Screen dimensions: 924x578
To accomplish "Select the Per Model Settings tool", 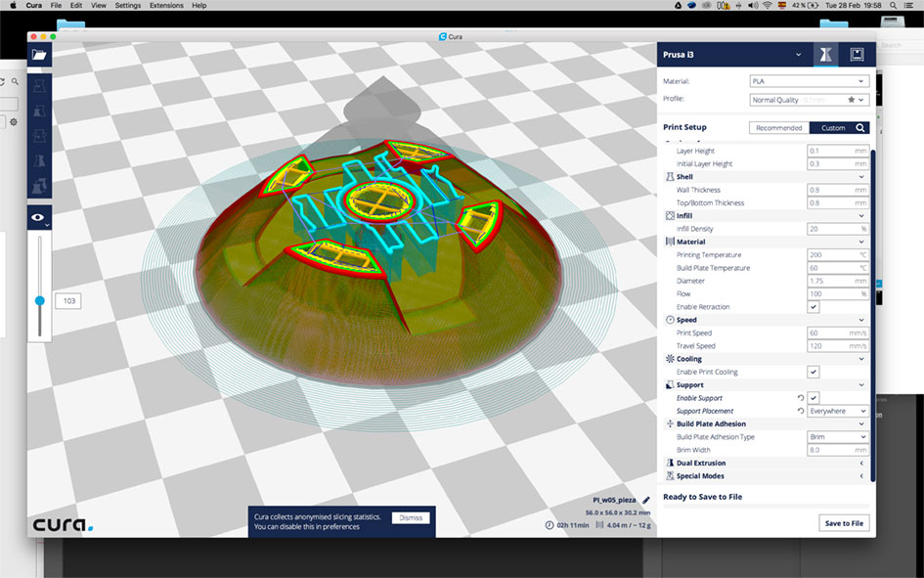I will coord(39,186).
